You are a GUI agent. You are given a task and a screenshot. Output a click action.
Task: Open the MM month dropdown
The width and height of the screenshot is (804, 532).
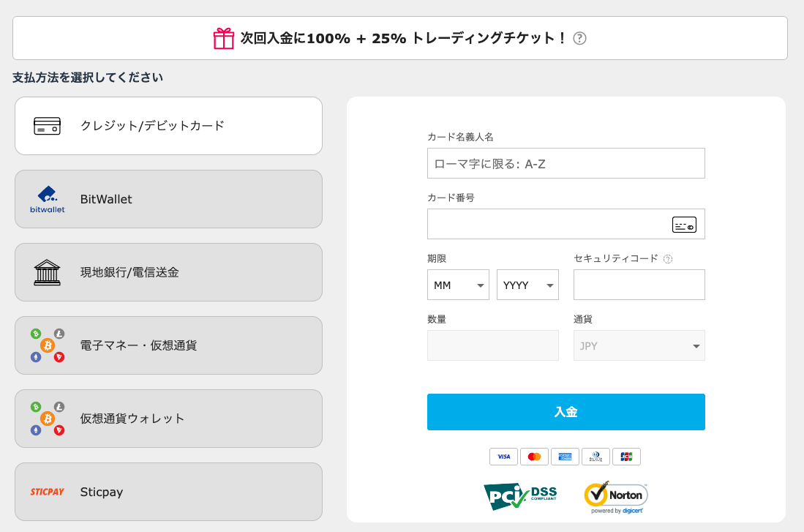pyautogui.click(x=458, y=285)
